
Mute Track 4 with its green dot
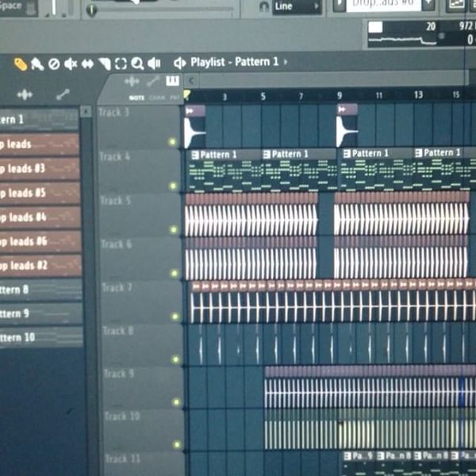173,186
